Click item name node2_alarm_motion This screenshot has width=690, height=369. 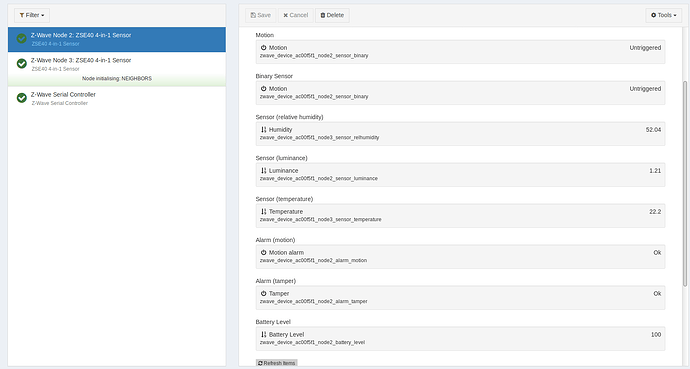click(x=313, y=260)
